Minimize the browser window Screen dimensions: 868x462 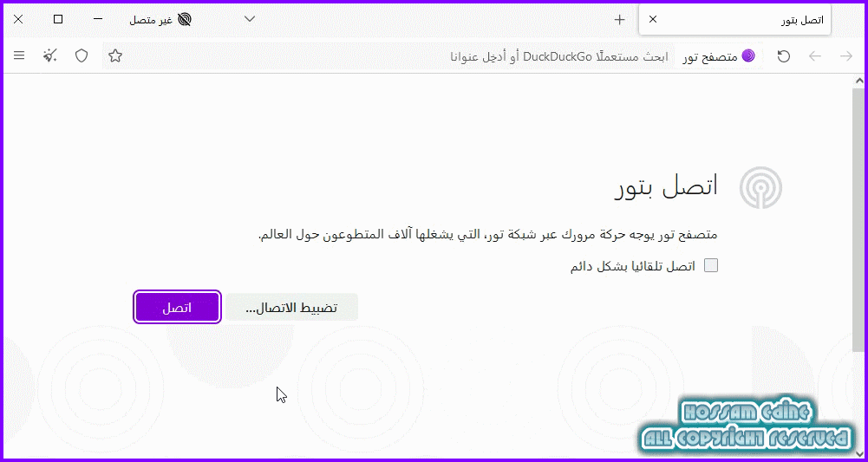[x=98, y=19]
